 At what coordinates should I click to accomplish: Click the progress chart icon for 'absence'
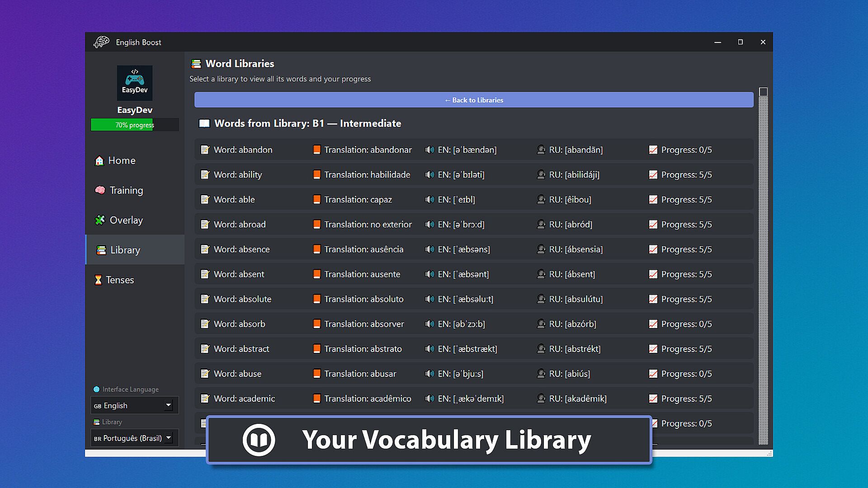tap(653, 249)
